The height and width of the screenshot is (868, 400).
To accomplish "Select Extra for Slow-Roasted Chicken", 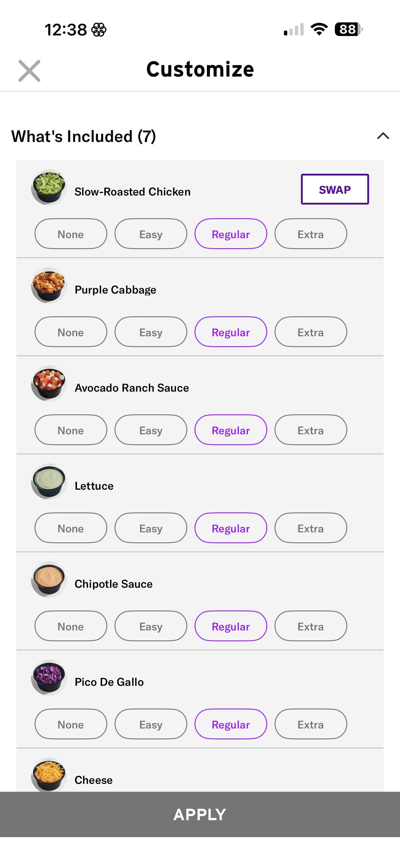I will pyautogui.click(x=311, y=234).
